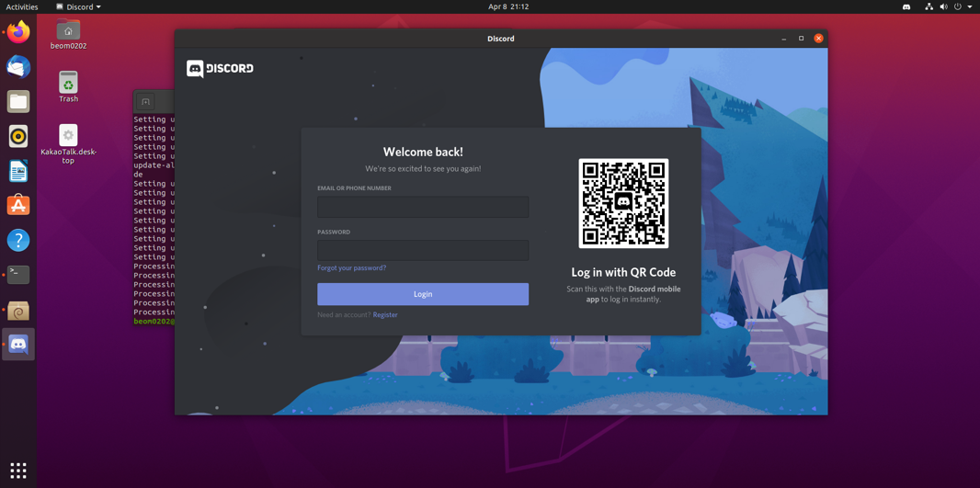Focus the Password input field

click(x=423, y=250)
